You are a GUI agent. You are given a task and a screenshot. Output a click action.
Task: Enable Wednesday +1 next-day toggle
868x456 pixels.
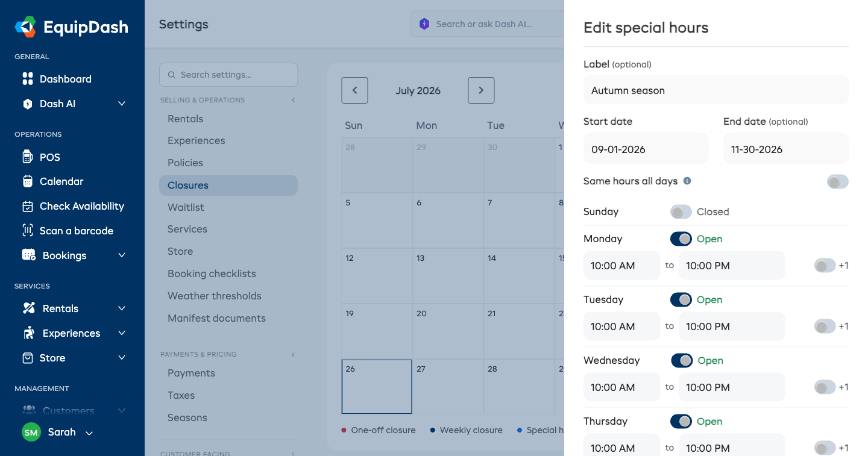coord(825,387)
